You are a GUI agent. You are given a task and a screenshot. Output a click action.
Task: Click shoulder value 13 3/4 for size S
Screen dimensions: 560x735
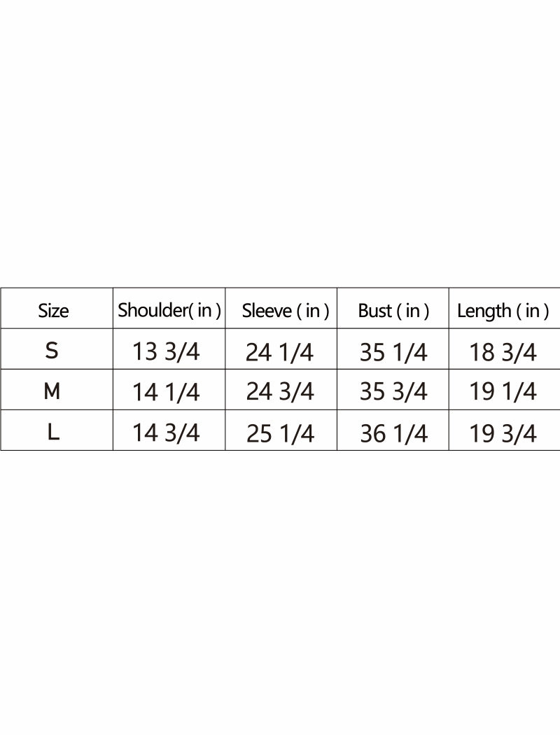pos(166,351)
